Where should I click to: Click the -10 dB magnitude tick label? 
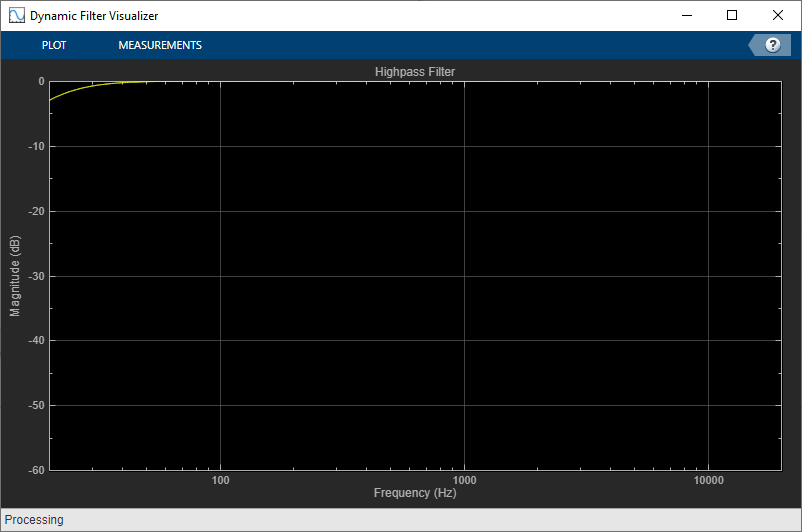36,146
